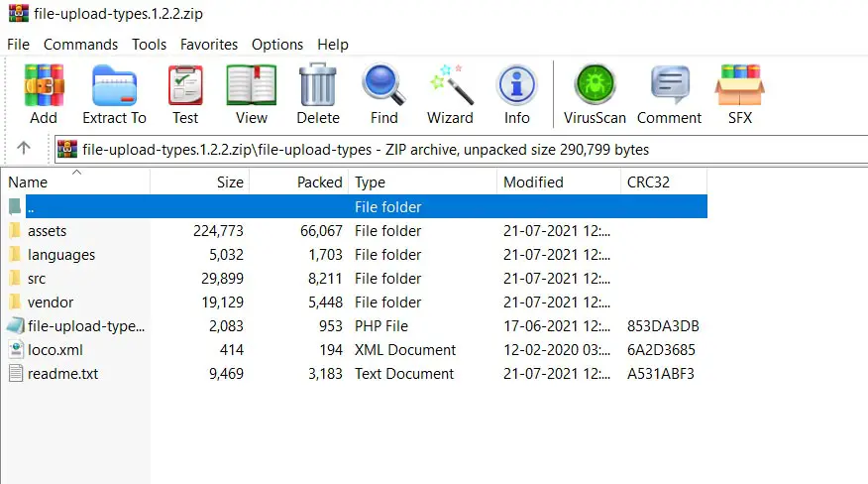The image size is (868, 484).
Task: Select the parent folder '..' icon
Action: pyautogui.click(x=15, y=206)
